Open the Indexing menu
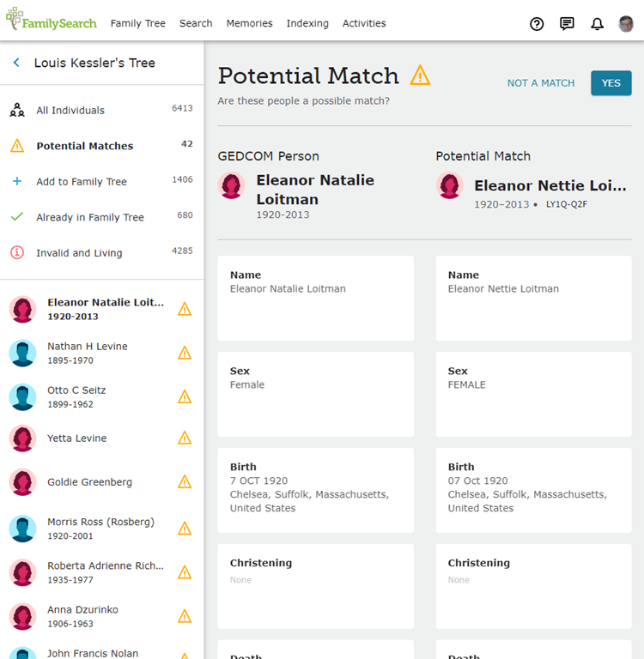This screenshot has height=659, width=644. coord(307,23)
